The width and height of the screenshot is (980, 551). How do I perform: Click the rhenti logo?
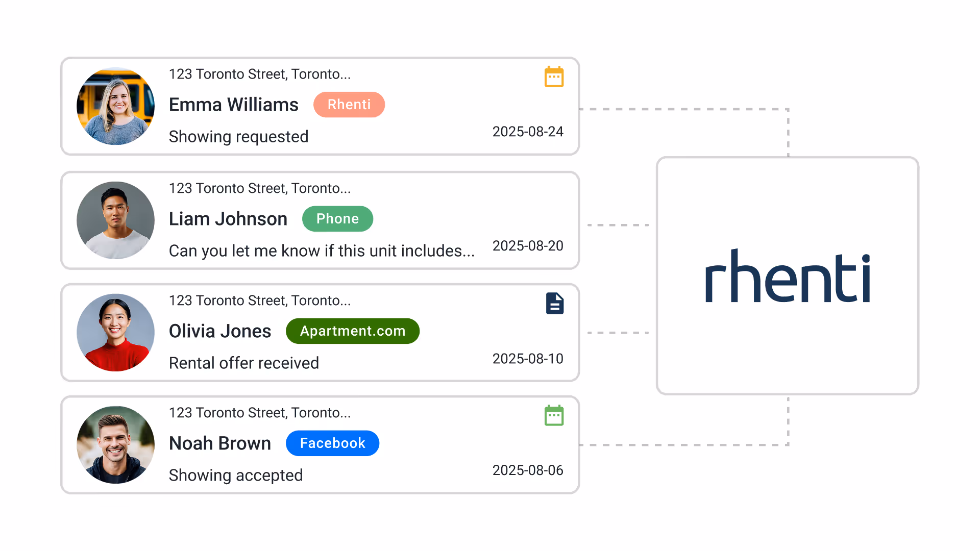tap(788, 276)
